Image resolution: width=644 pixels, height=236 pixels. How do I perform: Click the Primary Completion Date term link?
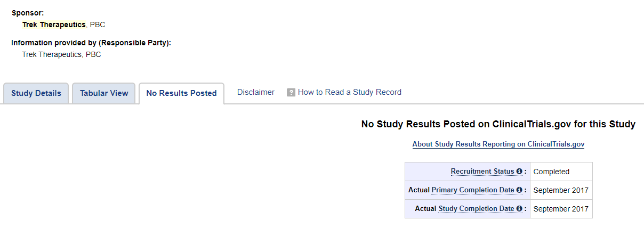[x=473, y=190]
